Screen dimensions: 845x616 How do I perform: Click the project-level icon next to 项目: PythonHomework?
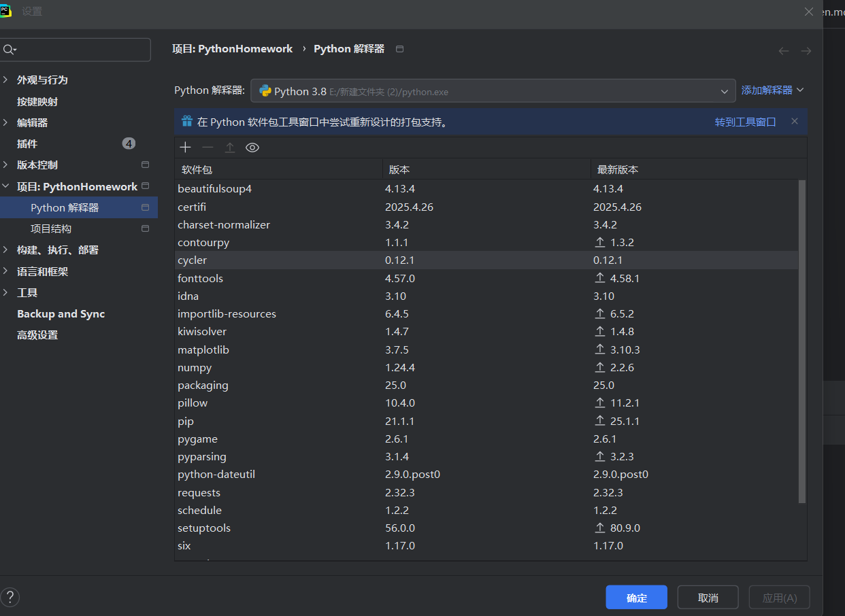coord(145,186)
